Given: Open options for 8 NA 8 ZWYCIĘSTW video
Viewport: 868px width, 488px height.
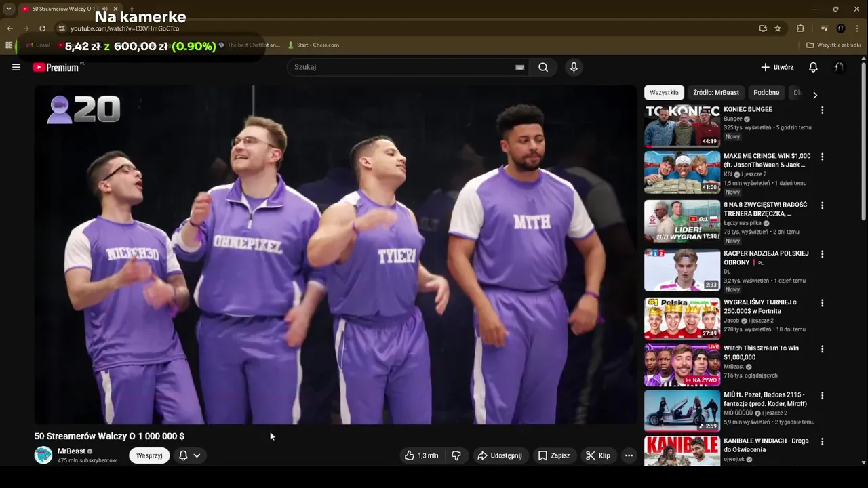Looking at the screenshot, I should tap(822, 205).
